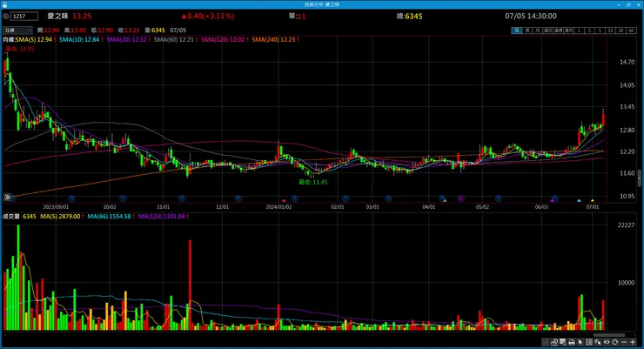The height and width of the screenshot is (349, 644).
Task: Click the 成交量 volume panel title
Action: tap(11, 216)
